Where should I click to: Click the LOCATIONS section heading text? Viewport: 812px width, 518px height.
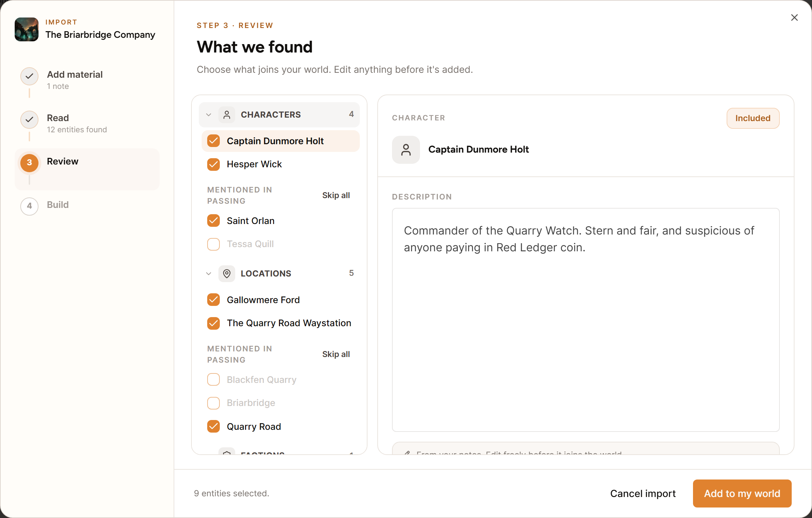(x=266, y=274)
